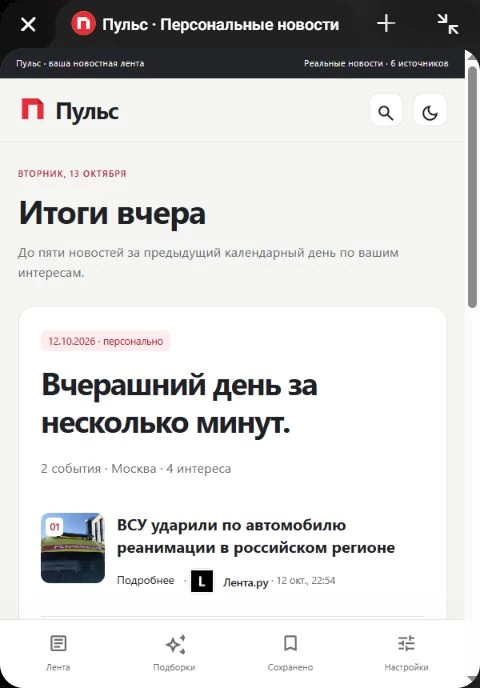Click the Лента.ру L source icon

point(202,581)
